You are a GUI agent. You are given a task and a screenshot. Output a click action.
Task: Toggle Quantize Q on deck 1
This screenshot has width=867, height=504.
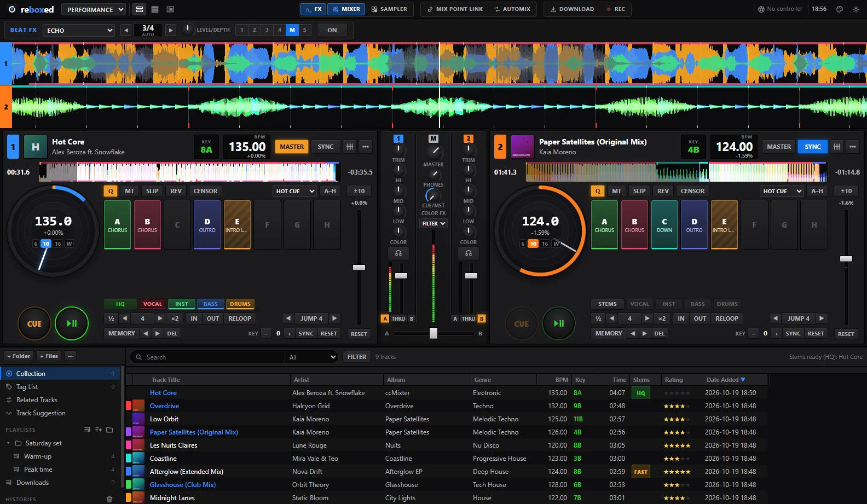click(x=111, y=191)
